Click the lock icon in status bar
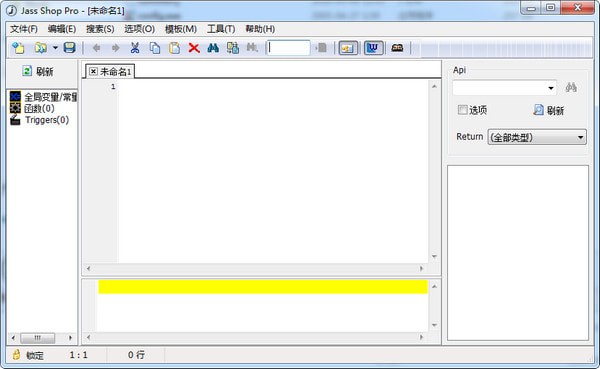 coord(16,354)
